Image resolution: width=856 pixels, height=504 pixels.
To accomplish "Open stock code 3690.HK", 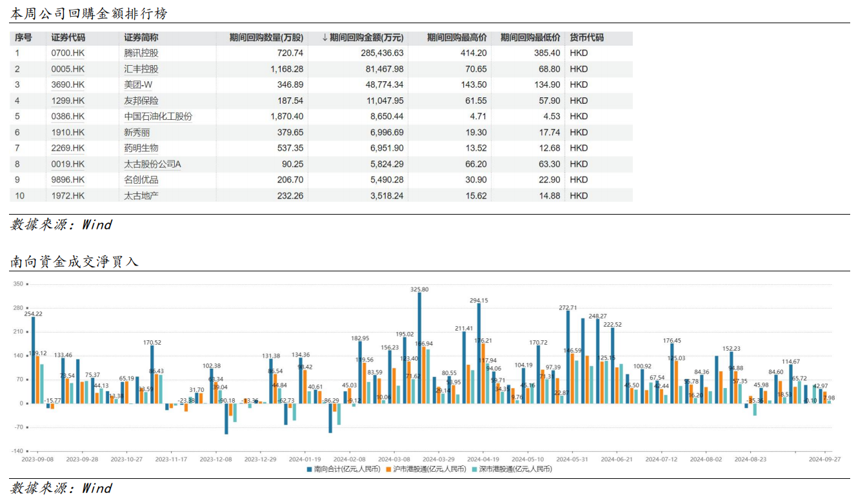I will click(68, 84).
